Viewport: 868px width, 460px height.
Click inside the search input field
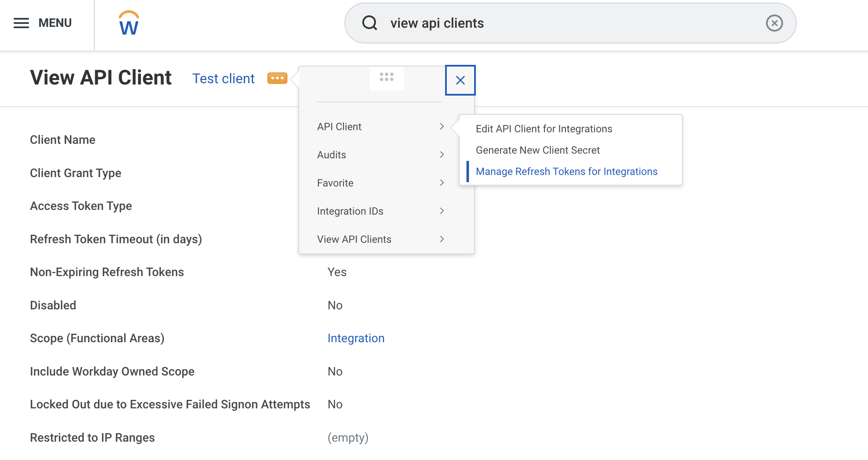click(512, 23)
